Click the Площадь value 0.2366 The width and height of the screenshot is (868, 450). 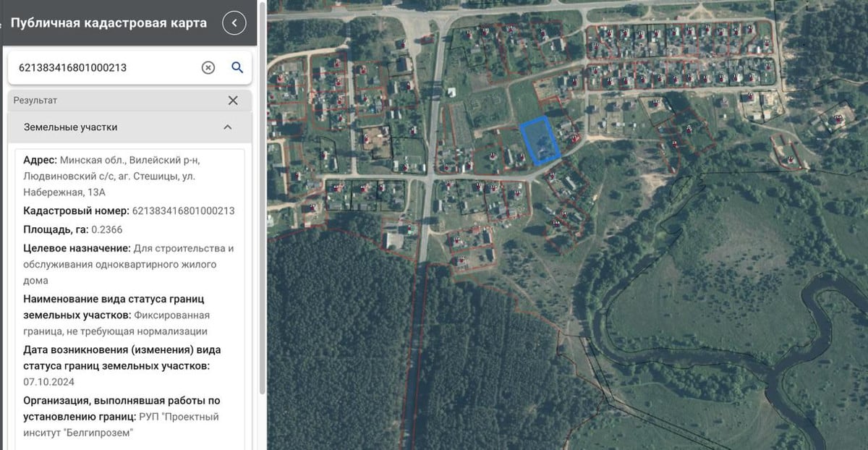[106, 229]
